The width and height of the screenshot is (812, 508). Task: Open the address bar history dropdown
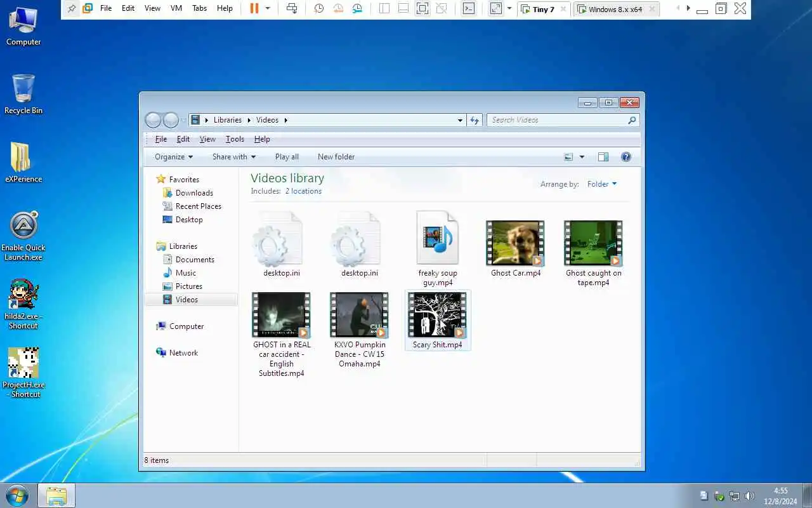(x=461, y=120)
